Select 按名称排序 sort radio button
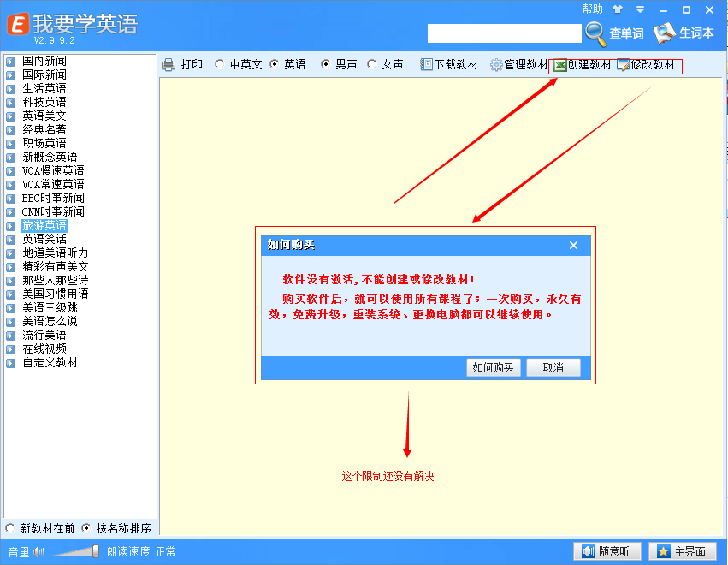Image resolution: width=728 pixels, height=565 pixels. 86,528
